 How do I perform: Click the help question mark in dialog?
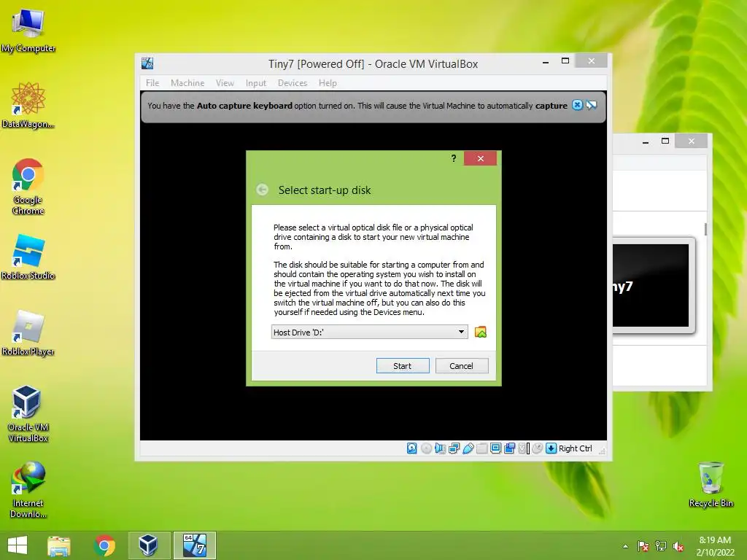(454, 158)
